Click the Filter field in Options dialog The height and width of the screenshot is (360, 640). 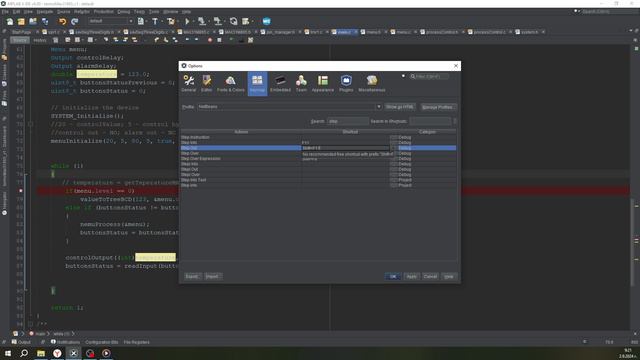[x=429, y=76]
